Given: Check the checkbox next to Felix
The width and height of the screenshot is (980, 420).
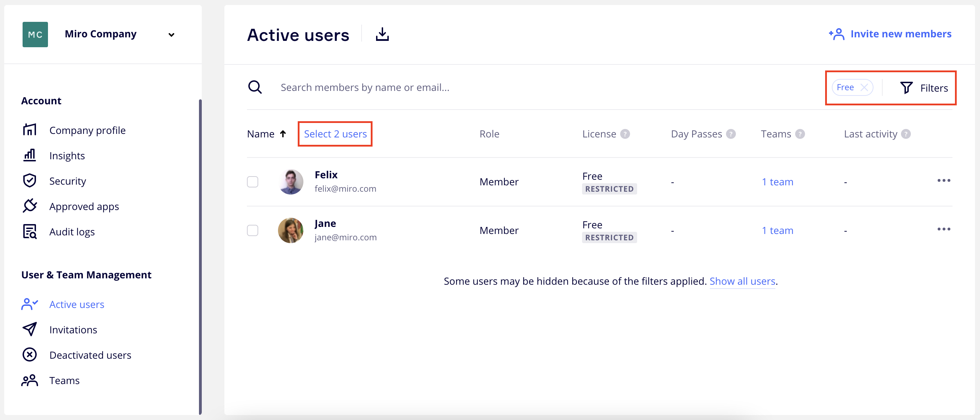Looking at the screenshot, I should pyautogui.click(x=253, y=182).
